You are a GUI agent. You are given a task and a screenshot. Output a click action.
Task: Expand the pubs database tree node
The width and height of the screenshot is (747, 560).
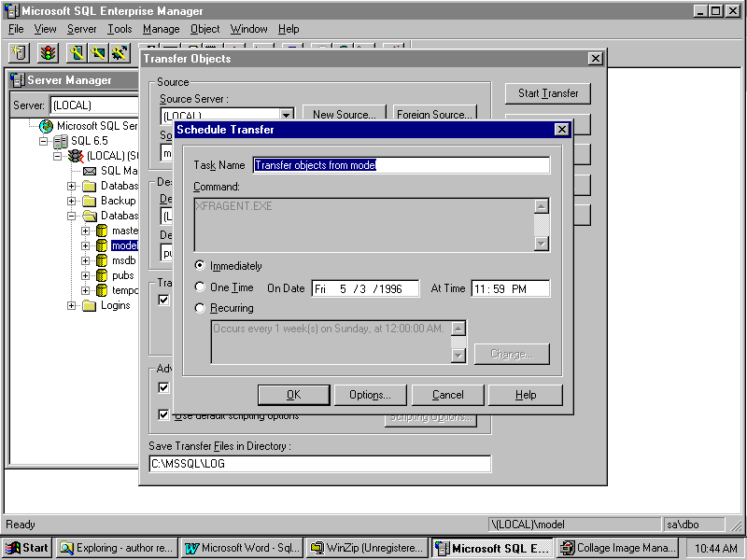(86, 275)
